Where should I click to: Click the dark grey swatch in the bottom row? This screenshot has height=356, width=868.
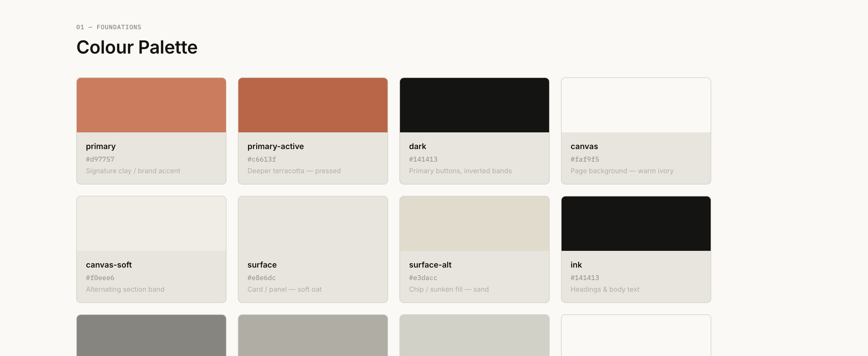point(151,336)
